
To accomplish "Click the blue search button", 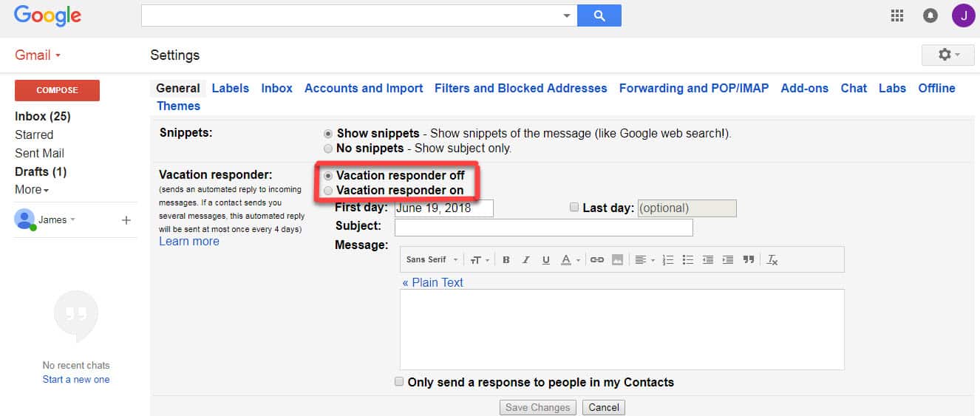I will click(599, 16).
